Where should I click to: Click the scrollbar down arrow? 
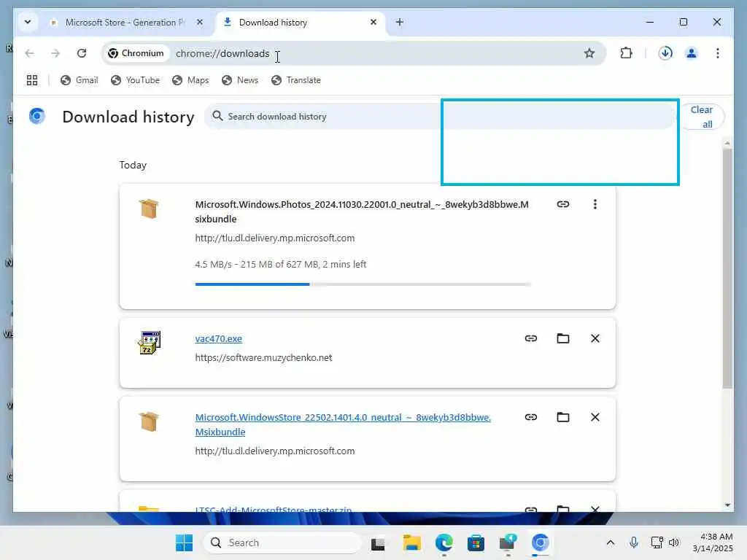point(727,505)
